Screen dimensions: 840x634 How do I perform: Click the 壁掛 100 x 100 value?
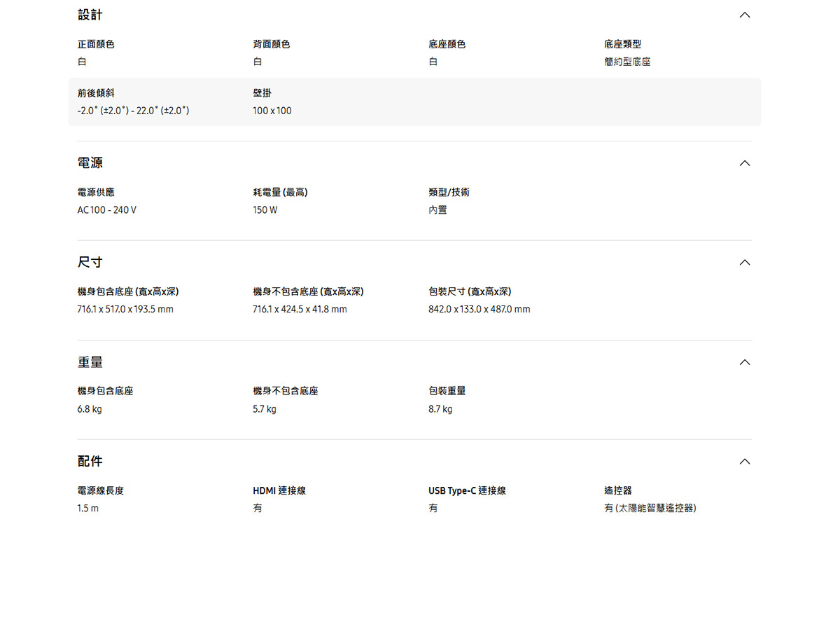tap(272, 111)
